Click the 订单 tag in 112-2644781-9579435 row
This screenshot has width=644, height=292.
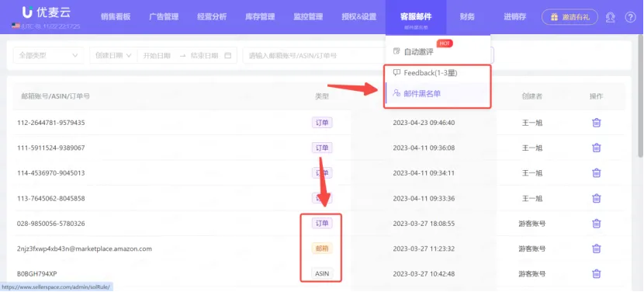(x=322, y=123)
